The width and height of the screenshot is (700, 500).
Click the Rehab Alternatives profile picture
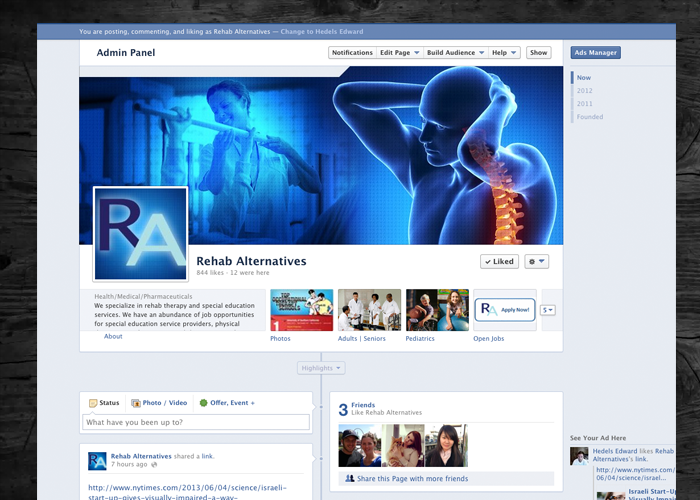point(140,234)
